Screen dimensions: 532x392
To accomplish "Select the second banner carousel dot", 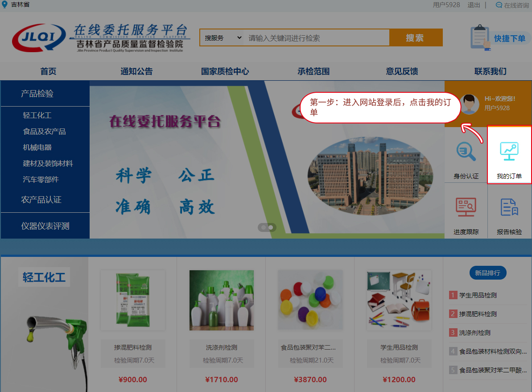I will tap(271, 227).
